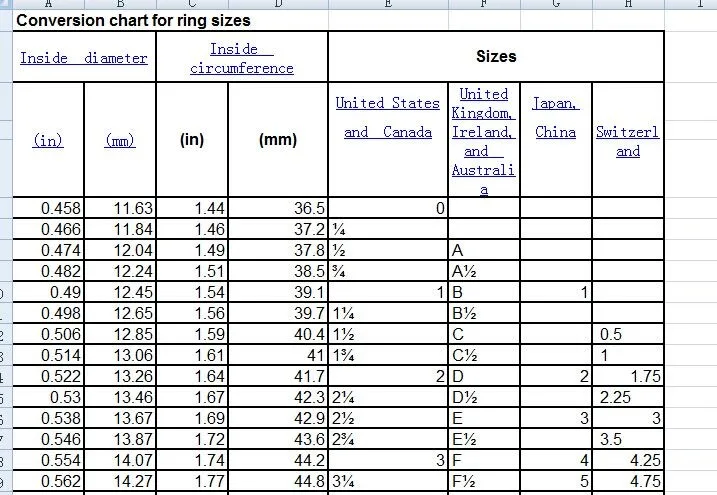Select cell with value 13.26
717x495 pixels.
pos(120,376)
